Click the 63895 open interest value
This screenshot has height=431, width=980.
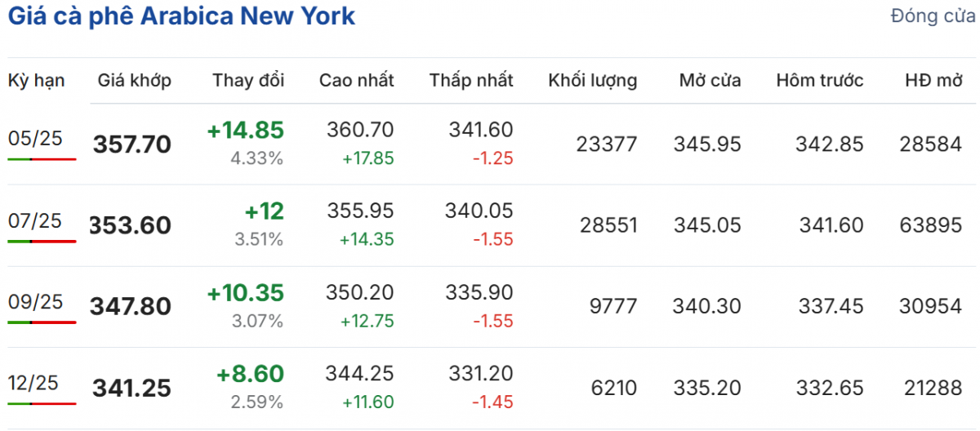[931, 225]
